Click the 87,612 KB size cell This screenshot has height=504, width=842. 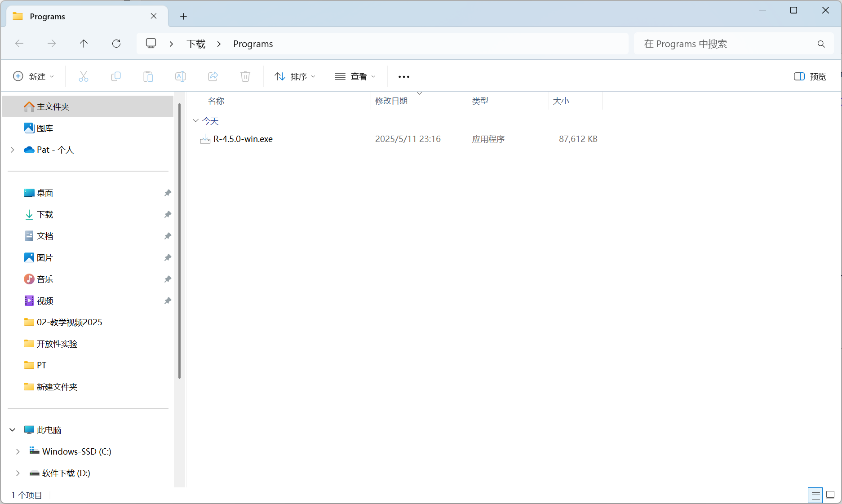578,139
